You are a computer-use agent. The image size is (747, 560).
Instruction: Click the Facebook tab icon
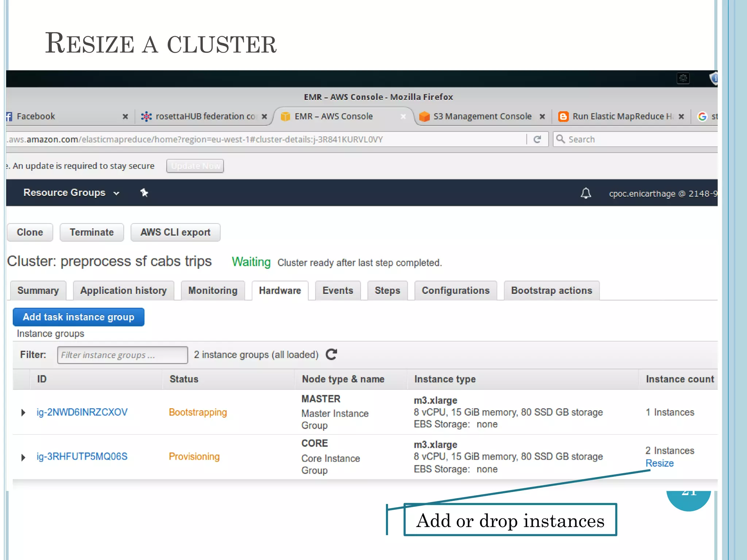point(9,116)
